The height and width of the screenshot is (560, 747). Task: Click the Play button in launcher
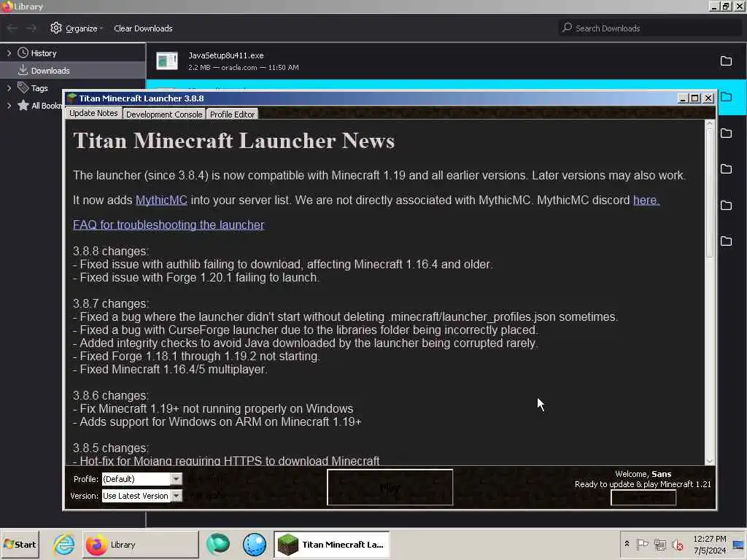390,487
